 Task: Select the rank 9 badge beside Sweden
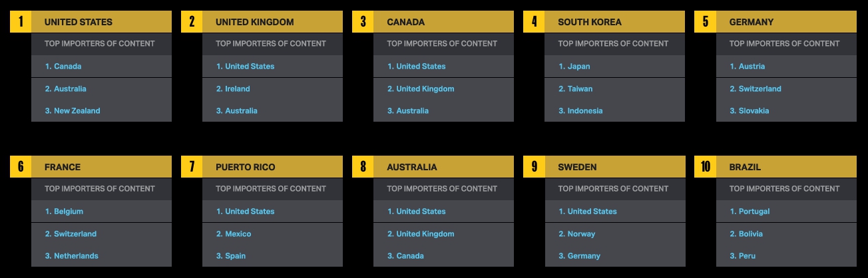(x=534, y=167)
